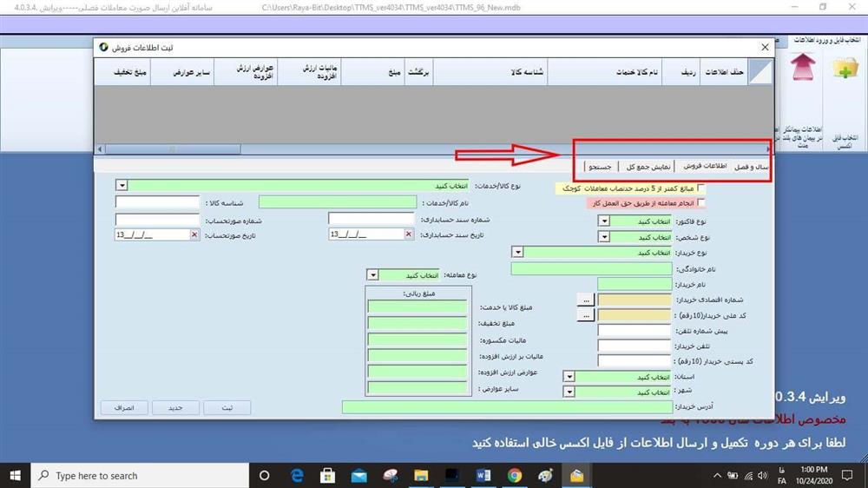Click the جدید (new) button

[x=175, y=408]
